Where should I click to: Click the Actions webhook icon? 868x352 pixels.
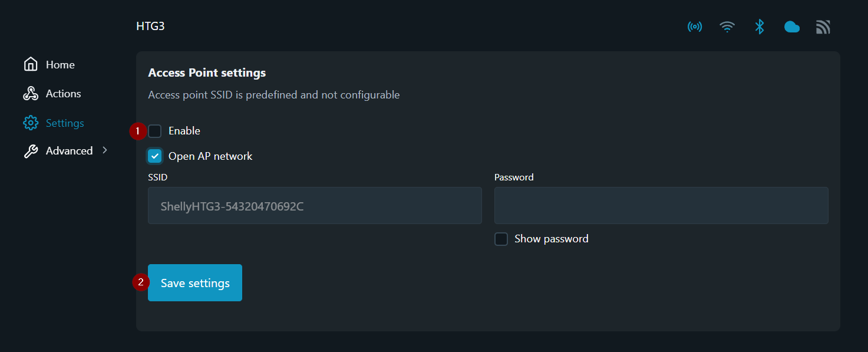[x=31, y=94]
